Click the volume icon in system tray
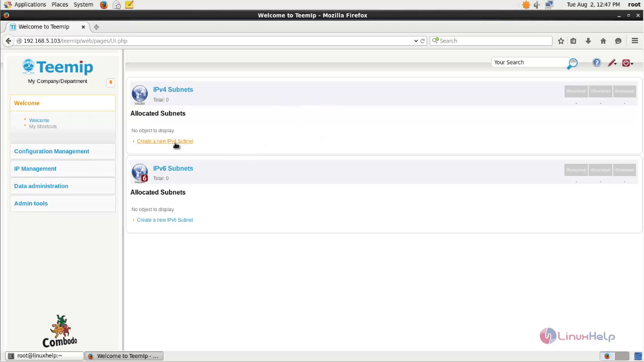This screenshot has width=644, height=362. [x=537, y=5]
